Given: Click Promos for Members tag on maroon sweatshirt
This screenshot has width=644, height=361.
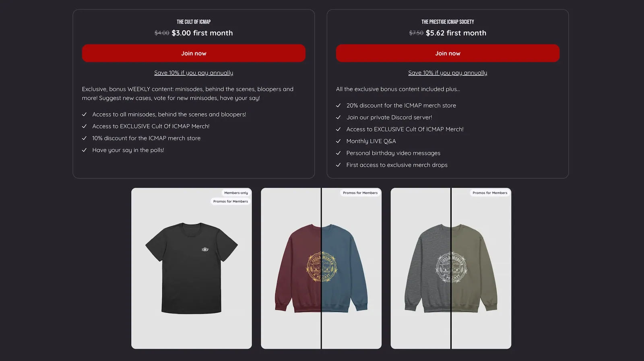Looking at the screenshot, I should 360,193.
